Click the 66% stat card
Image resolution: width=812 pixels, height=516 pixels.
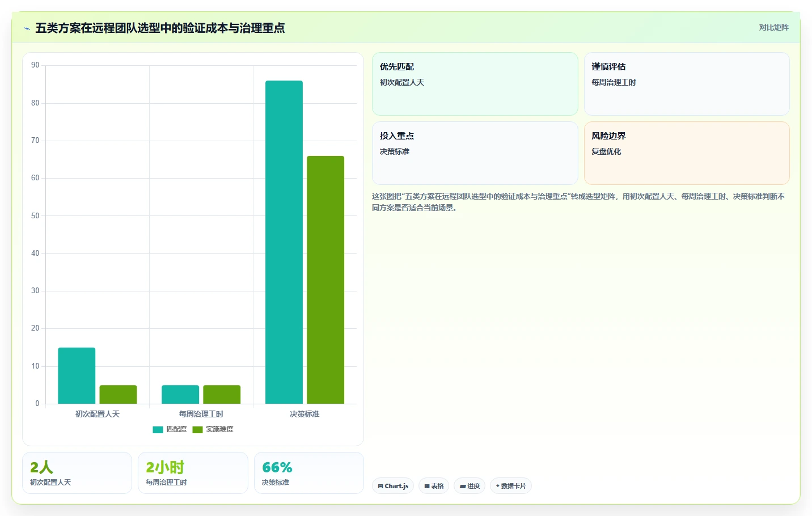click(309, 473)
